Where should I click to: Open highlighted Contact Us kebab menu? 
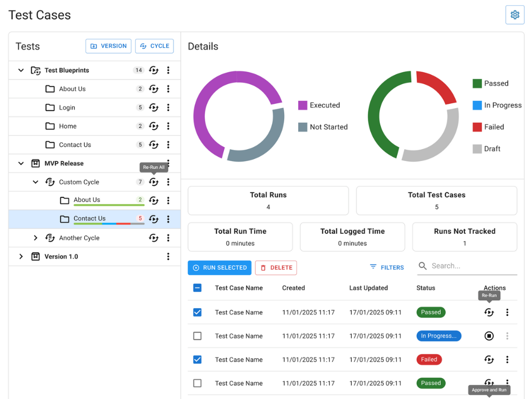click(168, 219)
